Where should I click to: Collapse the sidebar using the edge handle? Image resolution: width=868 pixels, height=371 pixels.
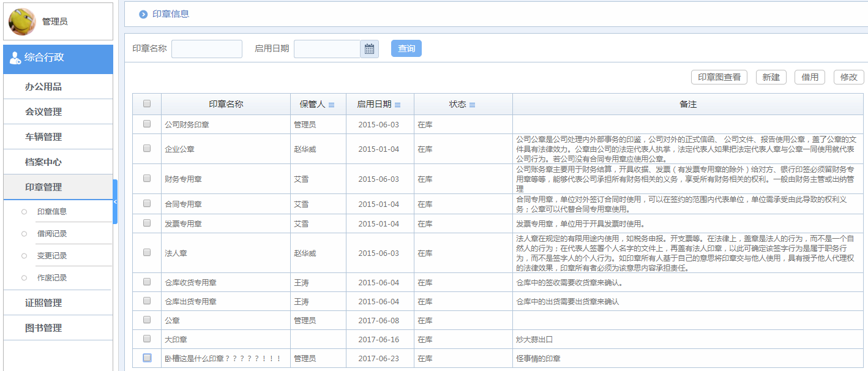[x=115, y=201]
